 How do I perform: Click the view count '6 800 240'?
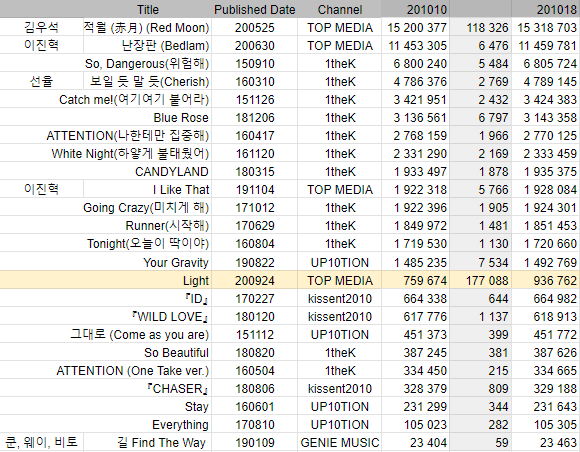click(x=420, y=64)
